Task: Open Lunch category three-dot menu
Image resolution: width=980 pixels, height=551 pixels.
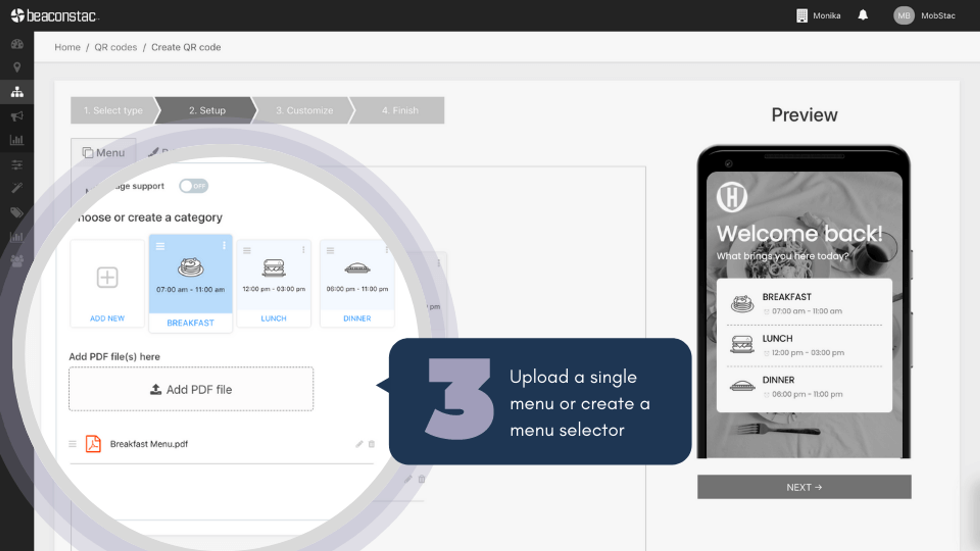Action: click(x=303, y=250)
